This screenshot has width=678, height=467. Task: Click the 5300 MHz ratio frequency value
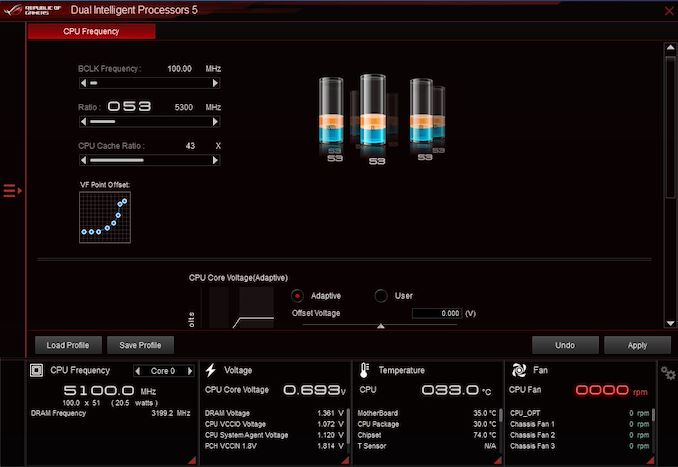pos(184,107)
